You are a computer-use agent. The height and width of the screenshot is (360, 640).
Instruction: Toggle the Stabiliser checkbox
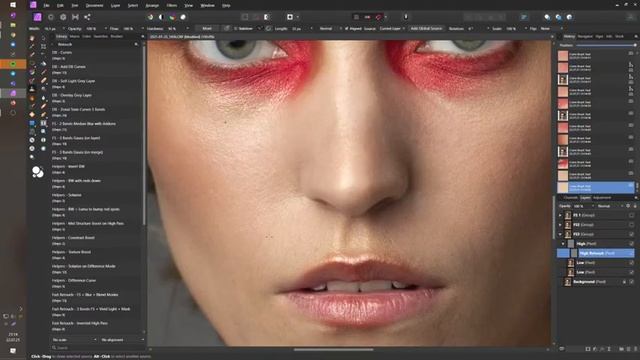click(236, 29)
